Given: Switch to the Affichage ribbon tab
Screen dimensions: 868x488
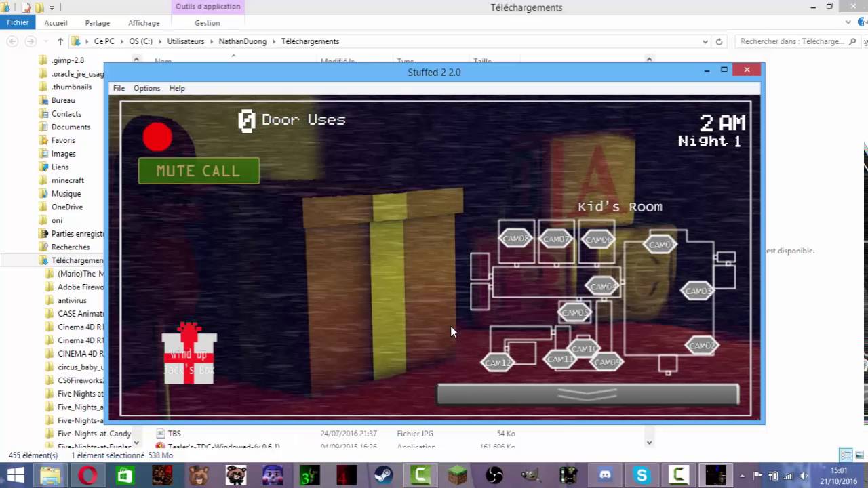Looking at the screenshot, I should [x=144, y=23].
